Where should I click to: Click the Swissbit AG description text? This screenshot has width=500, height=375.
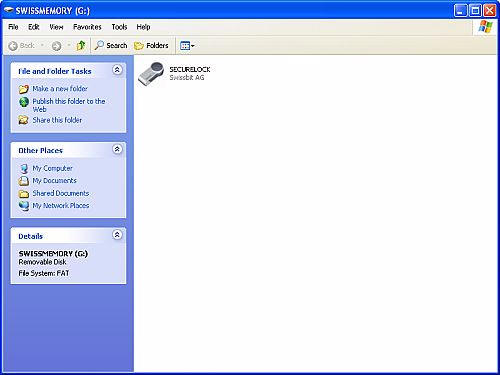coord(187,77)
